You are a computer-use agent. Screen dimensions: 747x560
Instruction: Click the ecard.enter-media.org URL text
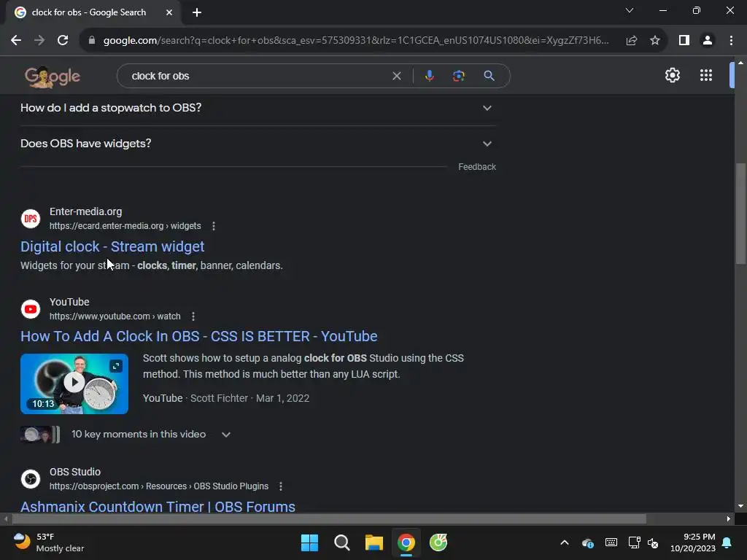point(125,226)
